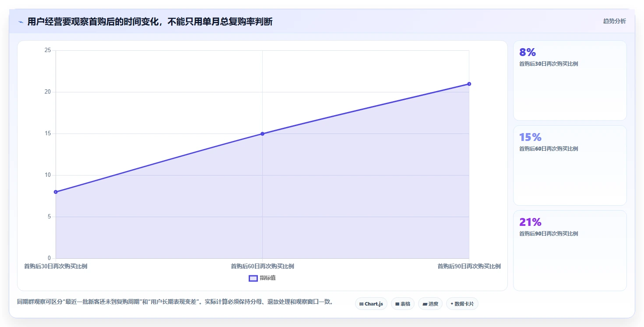Click the trend icon before the title

click(21, 22)
